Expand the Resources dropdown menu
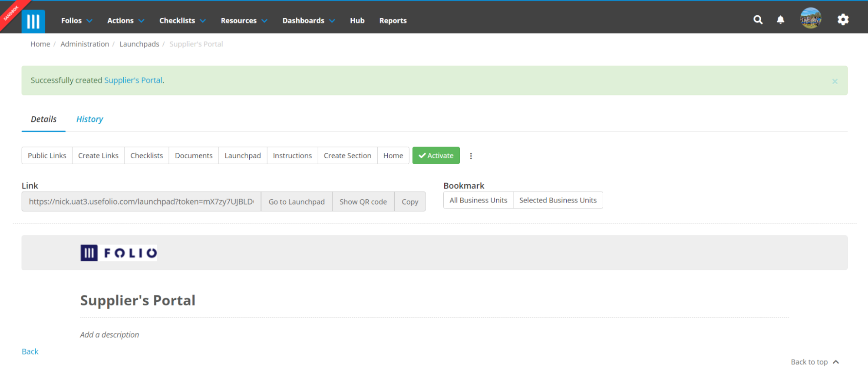 click(244, 20)
